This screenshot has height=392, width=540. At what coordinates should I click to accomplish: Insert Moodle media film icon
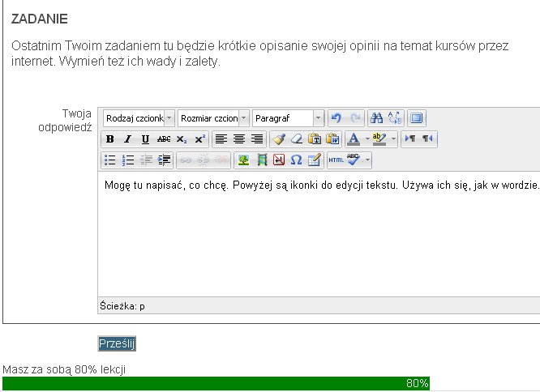point(262,160)
